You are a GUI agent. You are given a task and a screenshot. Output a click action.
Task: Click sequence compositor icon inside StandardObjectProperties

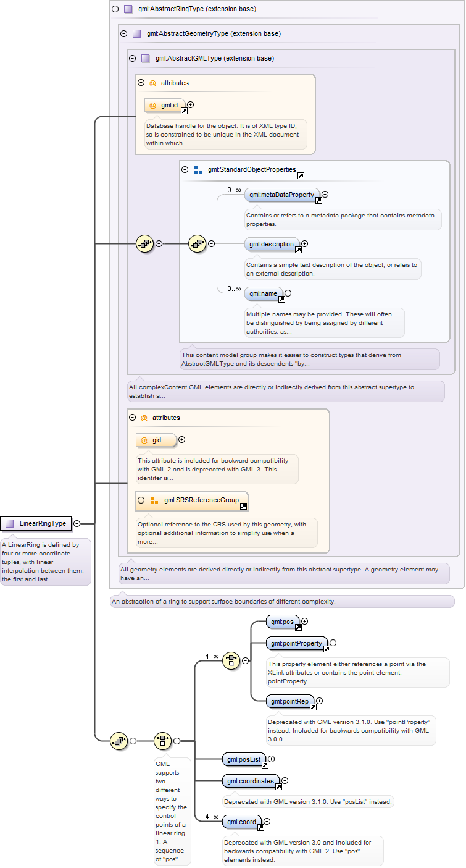click(197, 243)
